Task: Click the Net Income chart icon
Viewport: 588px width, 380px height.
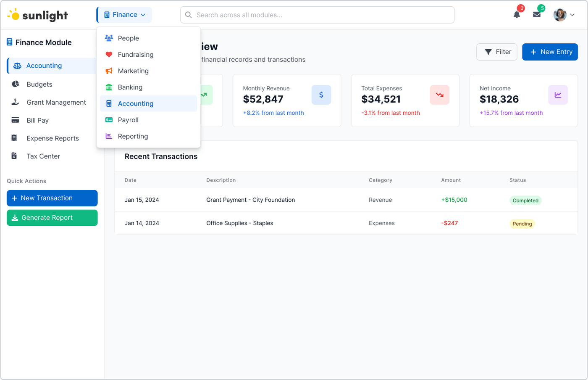Action: [x=557, y=95]
